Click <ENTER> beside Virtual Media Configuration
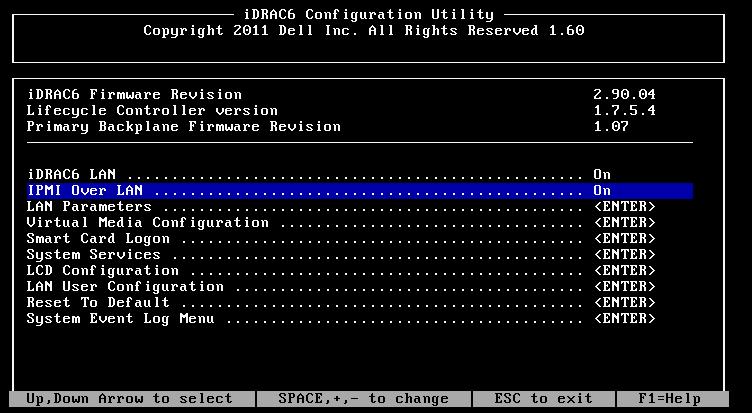752x413 pixels. [x=624, y=223]
